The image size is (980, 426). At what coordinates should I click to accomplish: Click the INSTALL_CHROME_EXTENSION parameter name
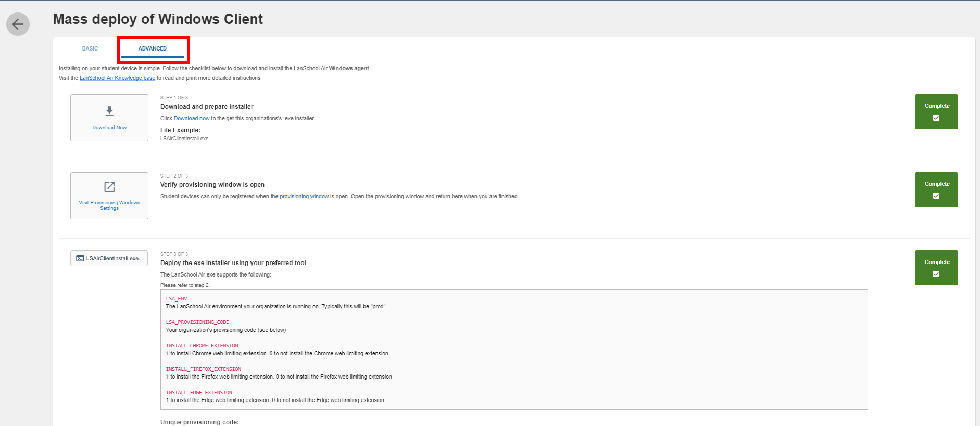click(x=202, y=346)
